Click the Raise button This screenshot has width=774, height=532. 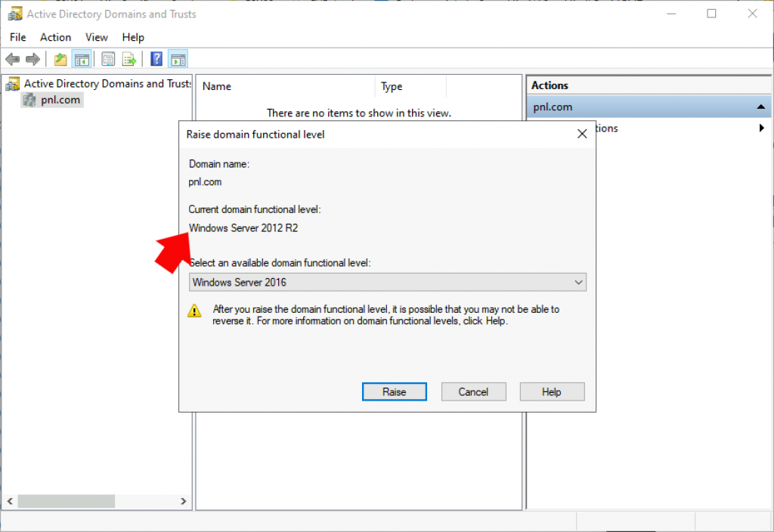(x=394, y=391)
